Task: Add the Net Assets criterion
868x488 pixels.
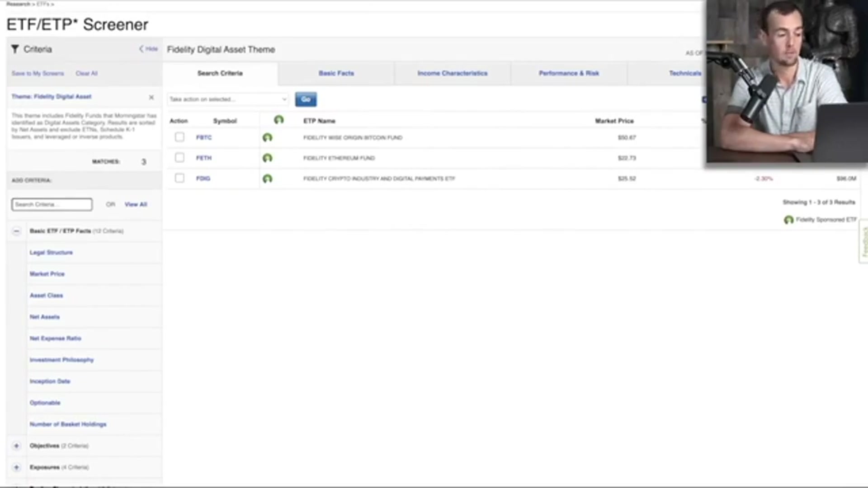Action: pyautogui.click(x=44, y=317)
